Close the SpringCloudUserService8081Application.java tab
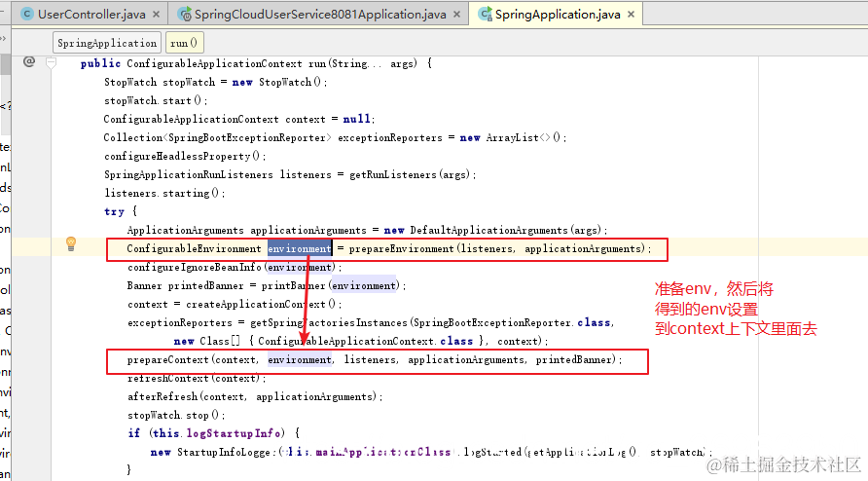 point(456,15)
